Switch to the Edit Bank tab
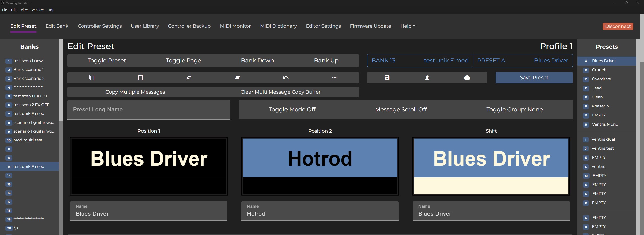 click(x=57, y=26)
